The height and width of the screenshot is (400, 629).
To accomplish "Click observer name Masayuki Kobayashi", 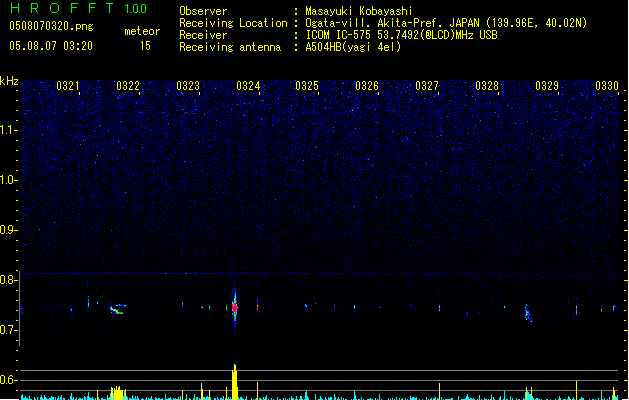I will [x=359, y=11].
